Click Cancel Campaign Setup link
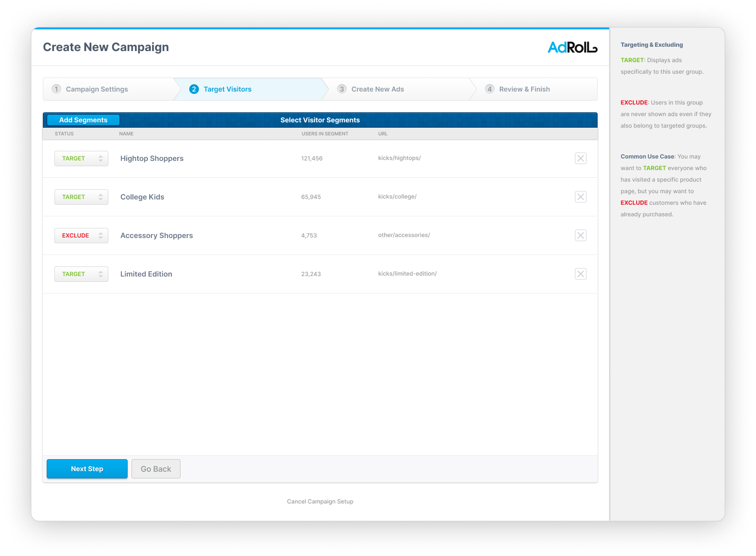The height and width of the screenshot is (556, 756). tap(320, 502)
